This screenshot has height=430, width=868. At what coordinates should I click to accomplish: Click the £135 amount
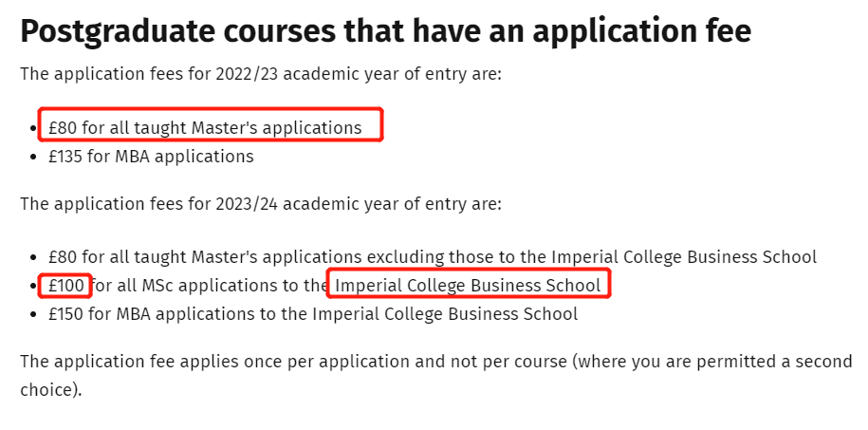66,156
